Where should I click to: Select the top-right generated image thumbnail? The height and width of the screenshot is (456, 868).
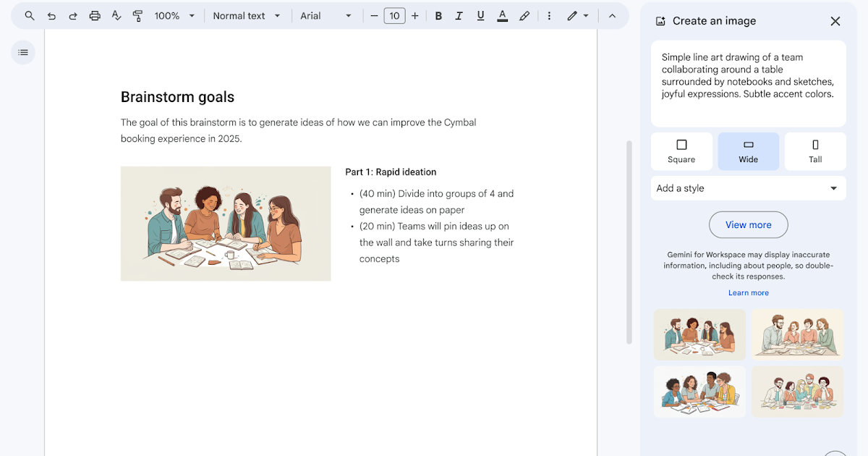(797, 334)
